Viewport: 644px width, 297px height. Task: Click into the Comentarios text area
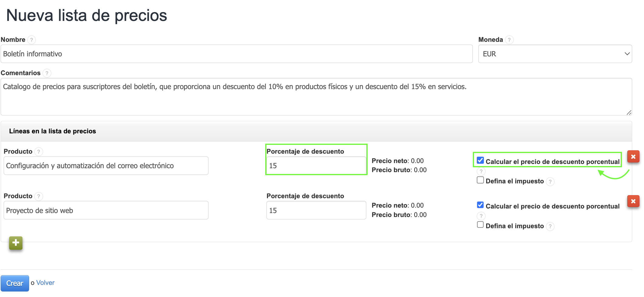click(316, 97)
